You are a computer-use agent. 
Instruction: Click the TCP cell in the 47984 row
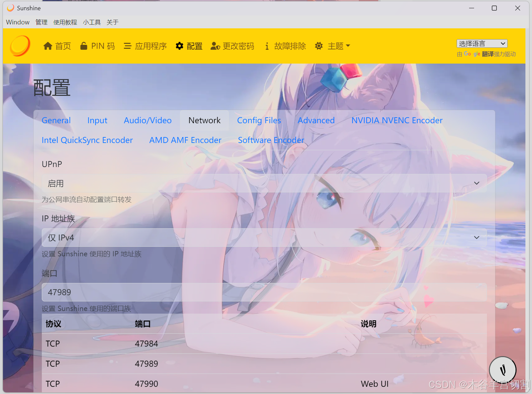coord(53,344)
